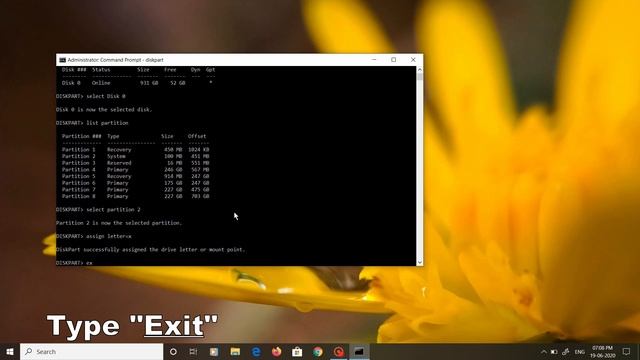640x360 pixels.
Task: Launch Google Chrome from the taskbar
Action: click(318, 351)
